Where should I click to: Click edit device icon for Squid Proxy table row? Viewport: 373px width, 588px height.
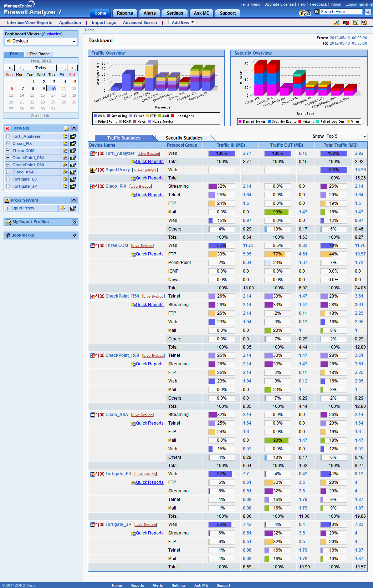point(93,170)
